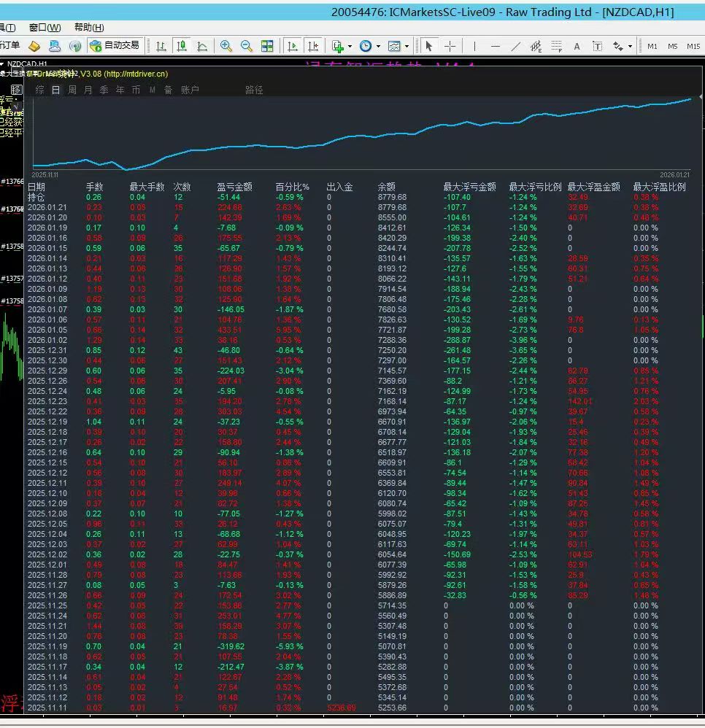
Task: Select the 账户 account tab
Action: (190, 90)
